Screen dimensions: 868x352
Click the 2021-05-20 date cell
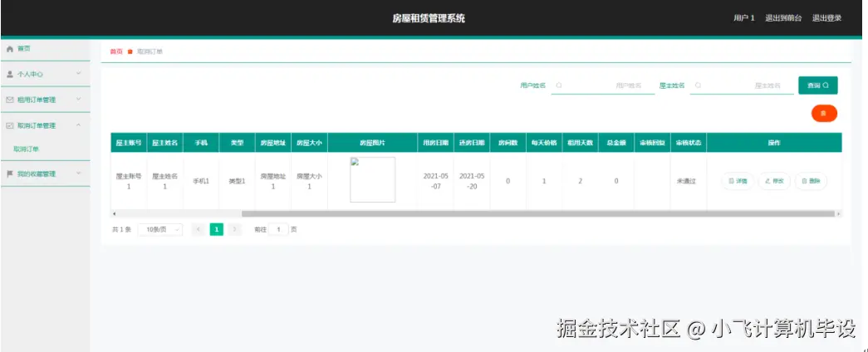[x=472, y=181]
